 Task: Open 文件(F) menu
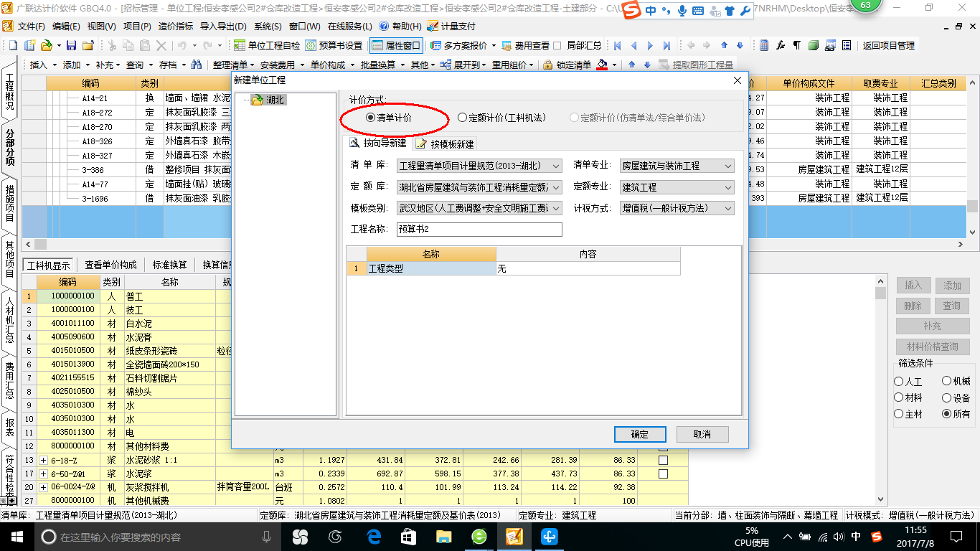(x=31, y=26)
